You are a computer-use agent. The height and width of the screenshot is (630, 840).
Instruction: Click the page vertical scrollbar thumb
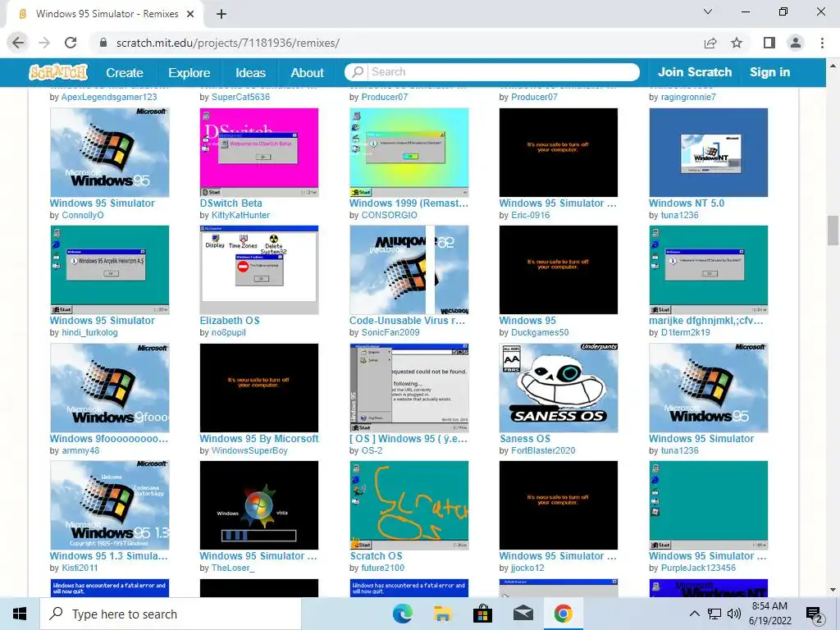tap(833, 231)
